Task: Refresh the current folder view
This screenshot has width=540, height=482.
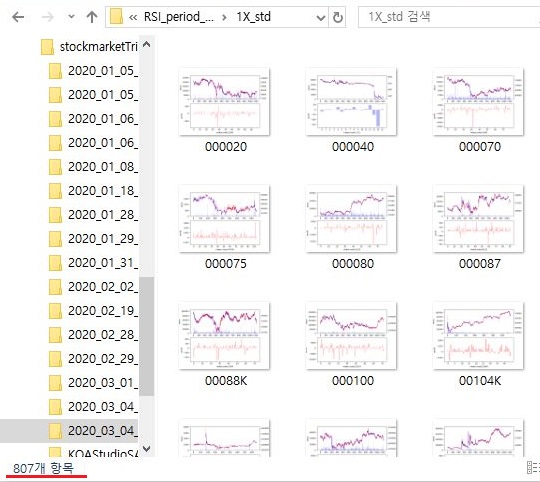Action: pos(338,17)
